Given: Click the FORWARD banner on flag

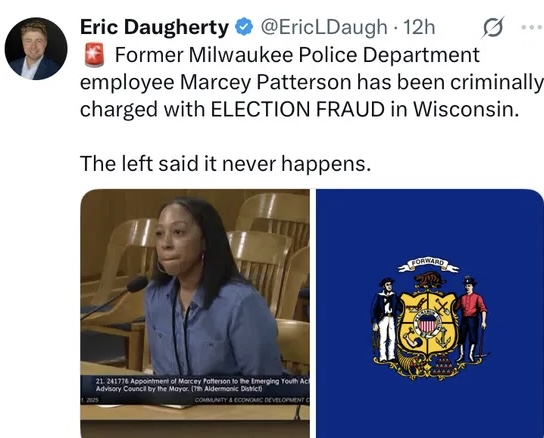Looking at the screenshot, I should click(x=428, y=266).
